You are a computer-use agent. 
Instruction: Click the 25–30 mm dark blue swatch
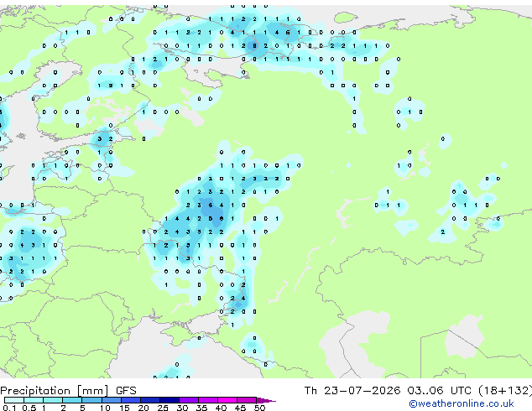[170, 400]
